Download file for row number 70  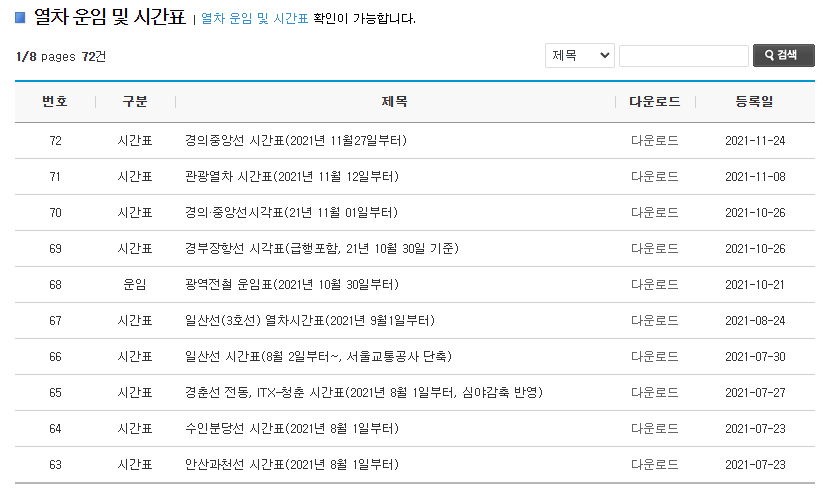pyautogui.click(x=655, y=213)
